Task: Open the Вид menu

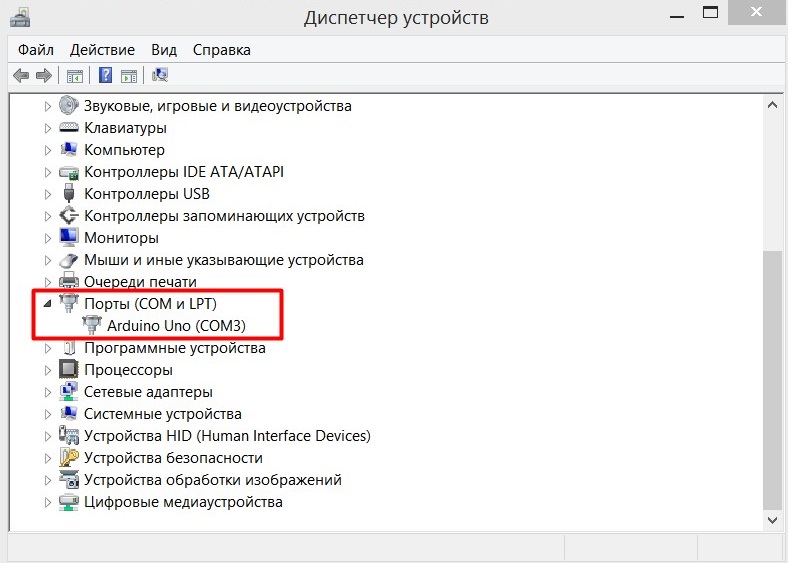Action: (x=164, y=50)
